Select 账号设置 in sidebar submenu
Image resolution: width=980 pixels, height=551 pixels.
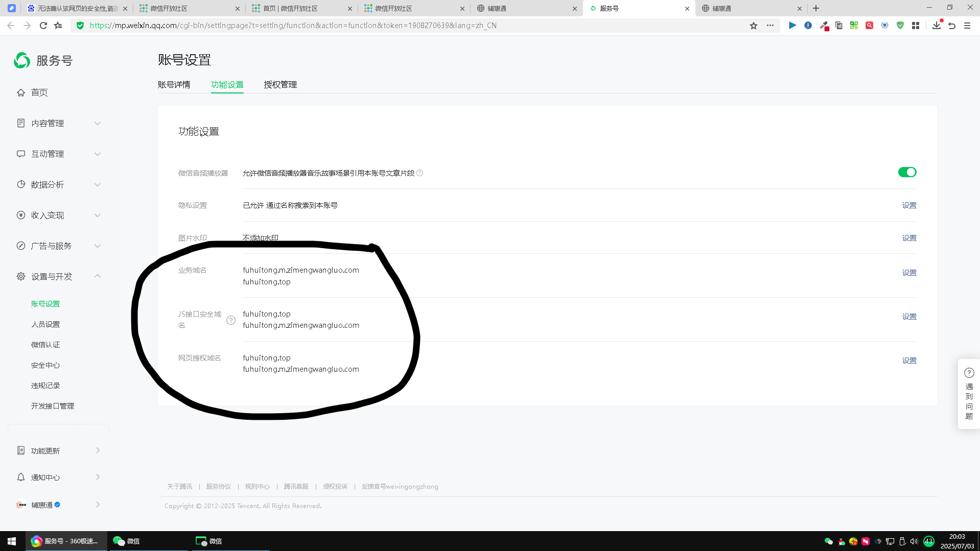click(45, 304)
